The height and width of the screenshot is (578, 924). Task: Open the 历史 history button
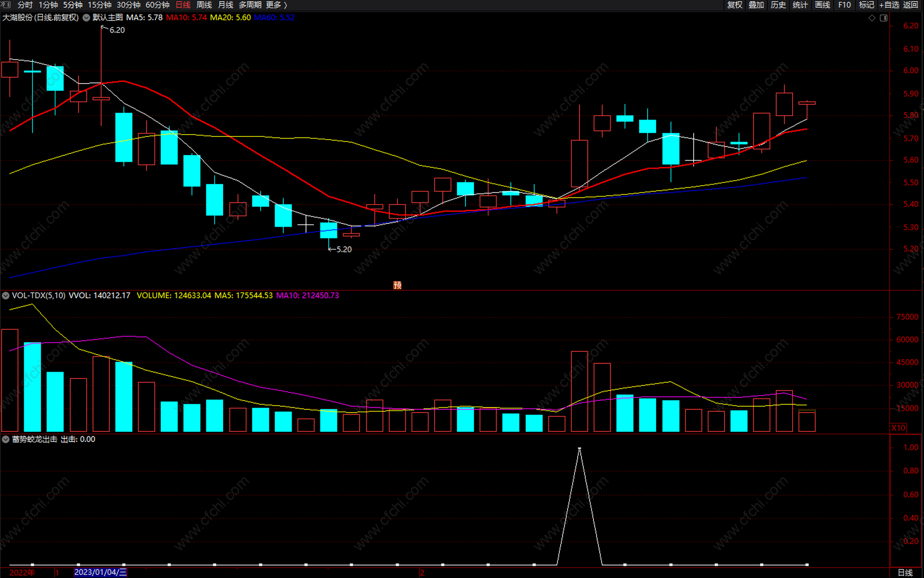[778, 5]
